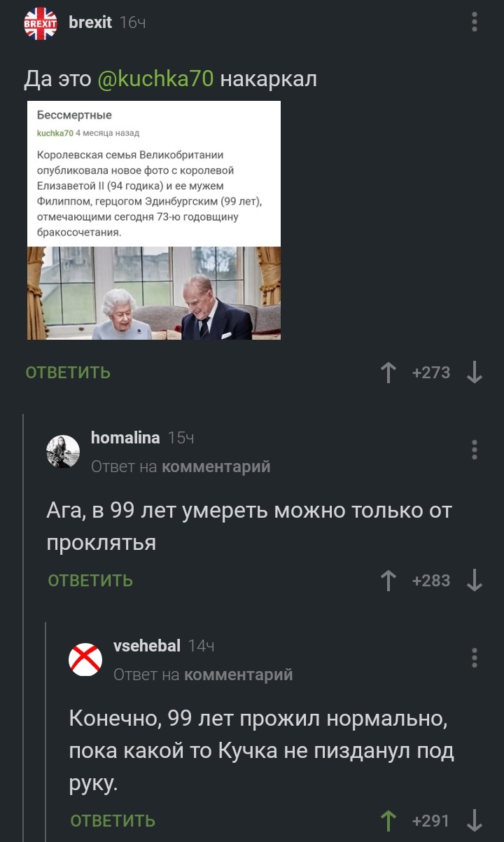Downvote vsehebal's comment with +291 rating
Screen dimensions: 504x842
[x=474, y=820]
